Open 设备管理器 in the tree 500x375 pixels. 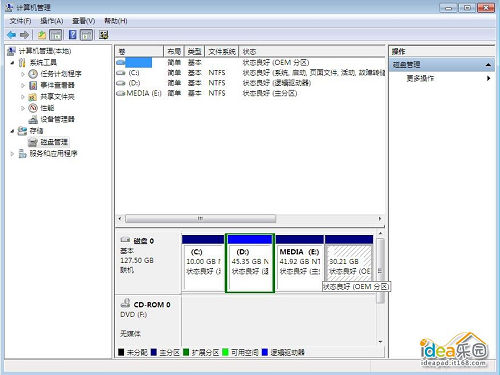[x=57, y=119]
